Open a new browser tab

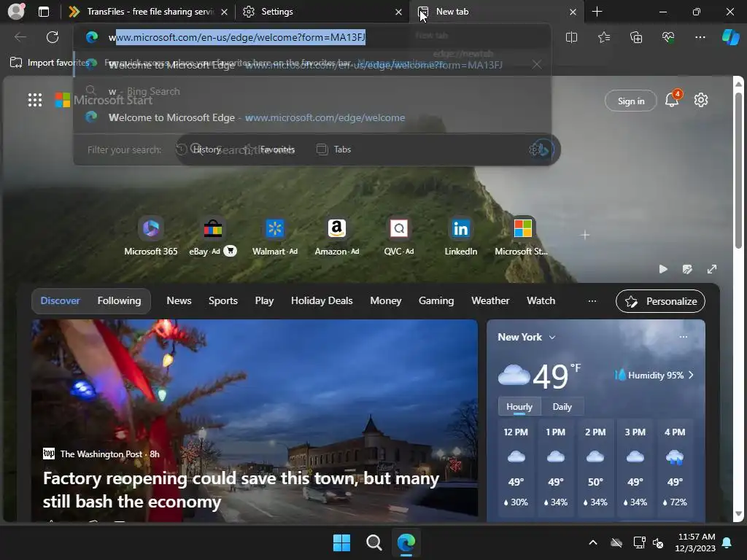point(597,12)
